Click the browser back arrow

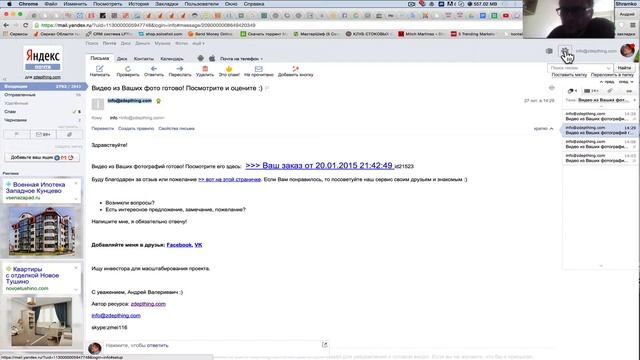tap(6, 25)
